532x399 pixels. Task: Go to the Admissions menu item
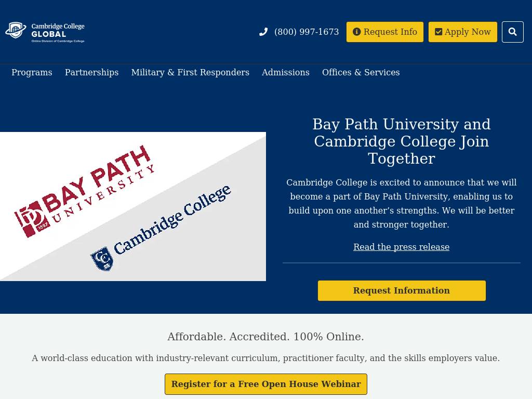285,72
